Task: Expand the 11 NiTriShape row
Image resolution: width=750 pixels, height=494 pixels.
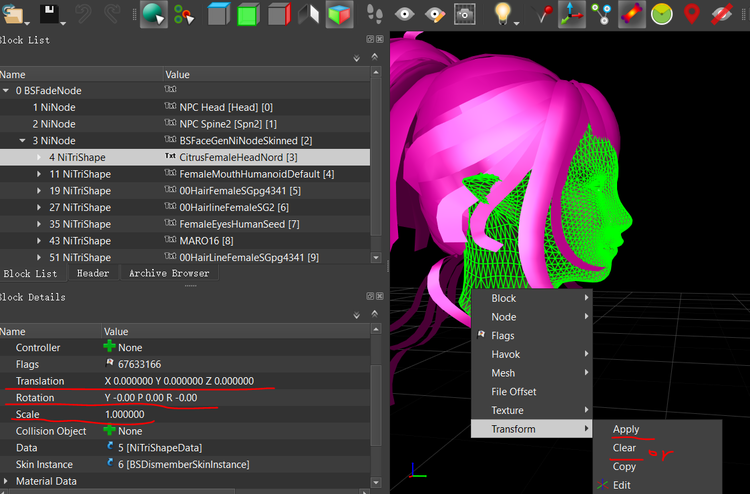Action: point(39,174)
